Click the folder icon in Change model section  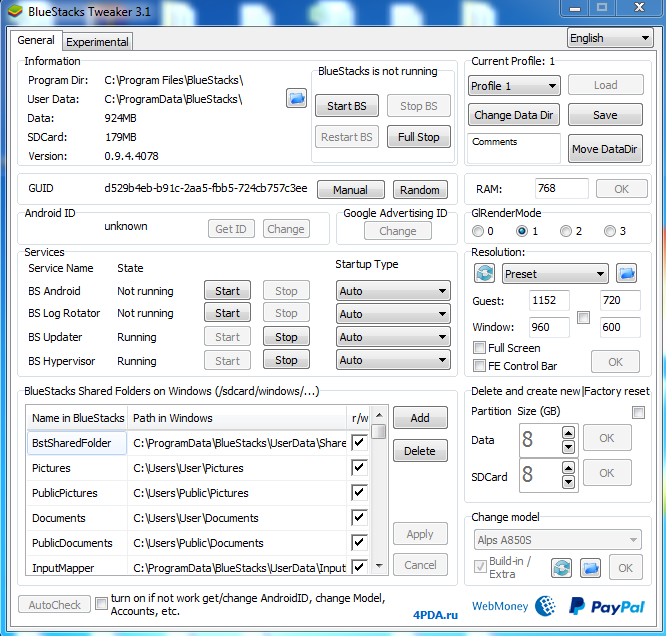tap(590, 568)
